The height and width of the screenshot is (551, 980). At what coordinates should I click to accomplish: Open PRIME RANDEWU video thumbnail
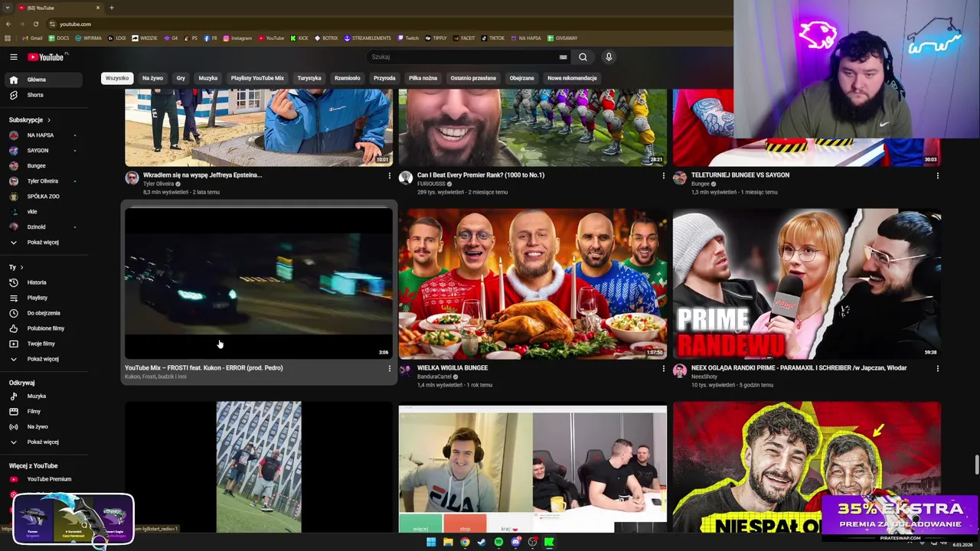coord(807,283)
